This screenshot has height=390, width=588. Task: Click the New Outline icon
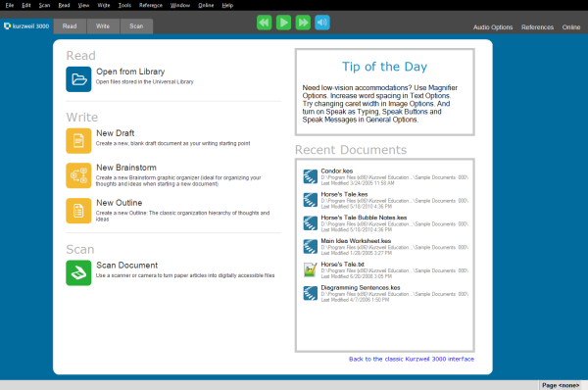pos(78,211)
